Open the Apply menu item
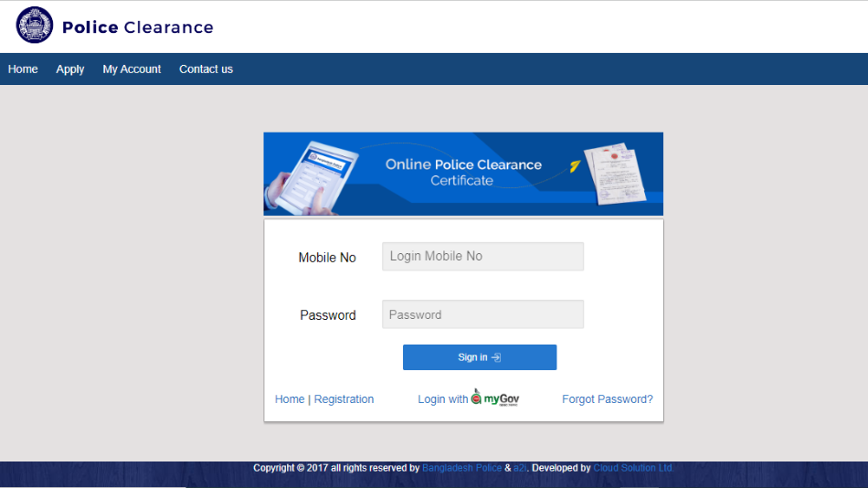 pyautogui.click(x=69, y=69)
